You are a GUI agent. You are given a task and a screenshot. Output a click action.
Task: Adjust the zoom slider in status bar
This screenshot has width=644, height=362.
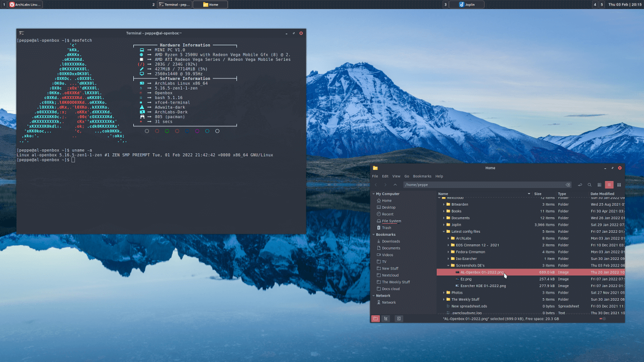coord(602,319)
